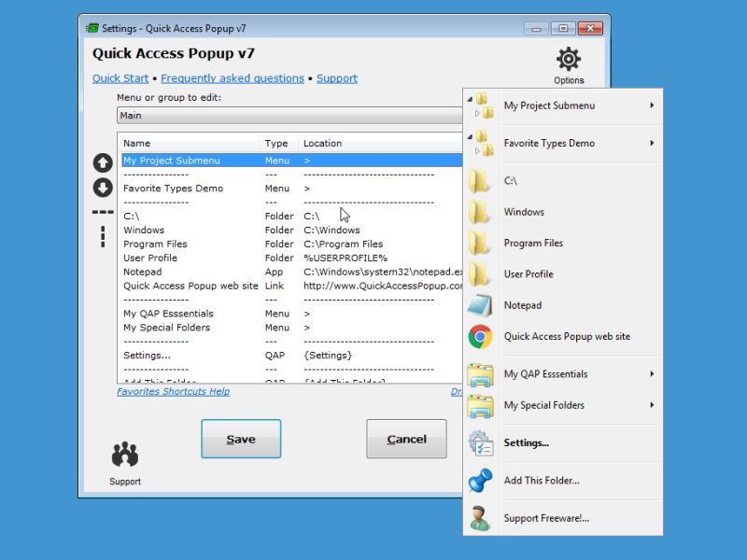Viewport: 747px width, 560px height.
Task: Click the Support people icon
Action: 124,455
